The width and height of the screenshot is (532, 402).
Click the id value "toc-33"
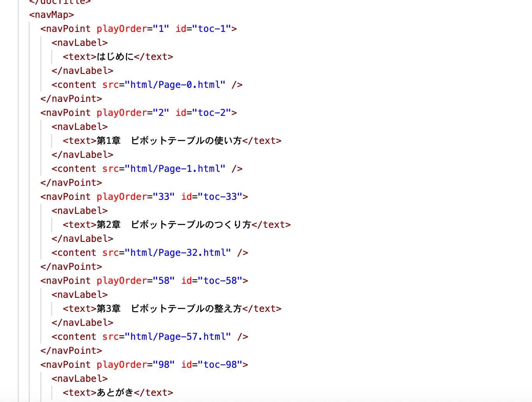220,197
